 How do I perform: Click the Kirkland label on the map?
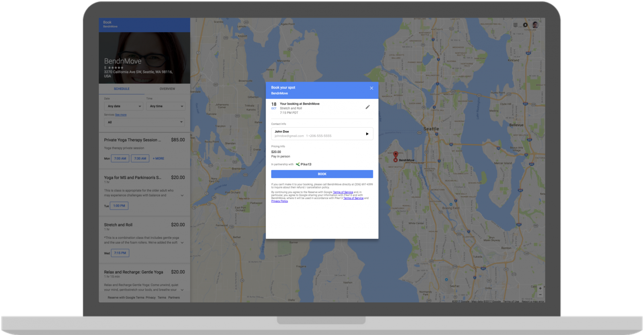coord(514,60)
